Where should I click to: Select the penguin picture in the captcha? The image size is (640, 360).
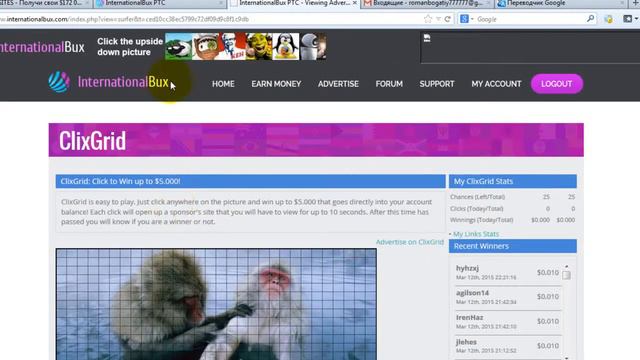[286, 47]
